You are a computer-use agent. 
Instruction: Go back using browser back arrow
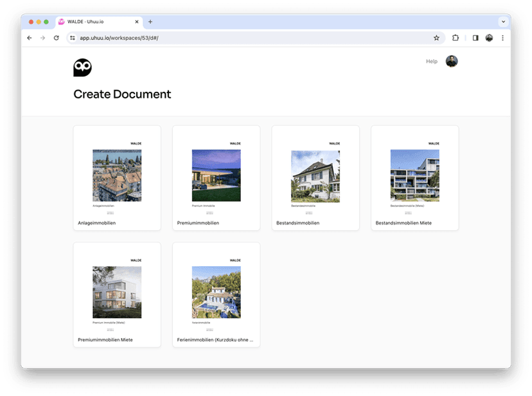[30, 38]
